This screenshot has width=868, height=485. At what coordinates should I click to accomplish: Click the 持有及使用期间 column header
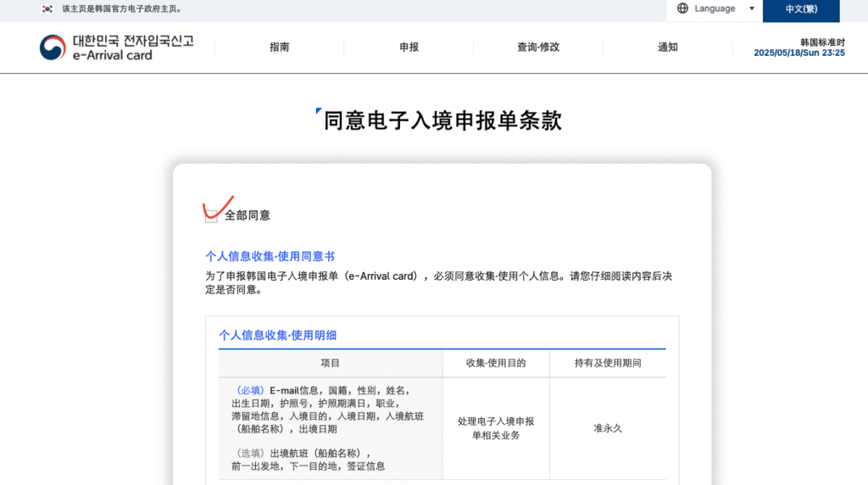point(608,363)
